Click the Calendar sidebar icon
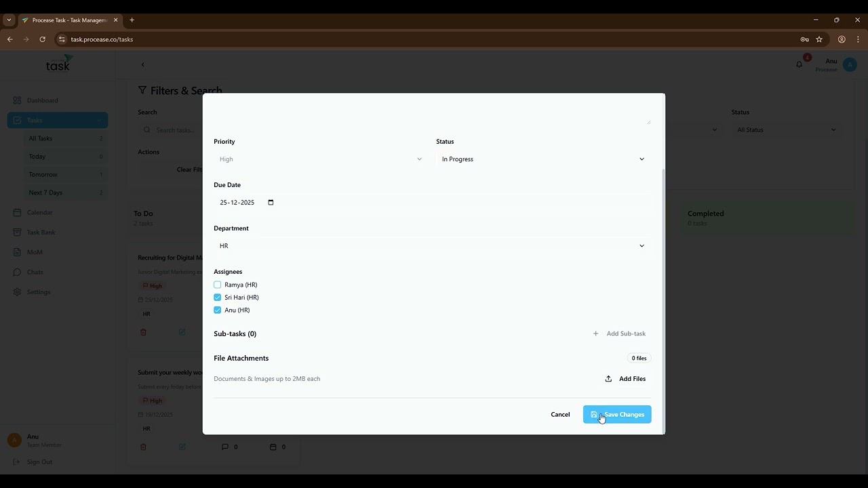 click(17, 212)
